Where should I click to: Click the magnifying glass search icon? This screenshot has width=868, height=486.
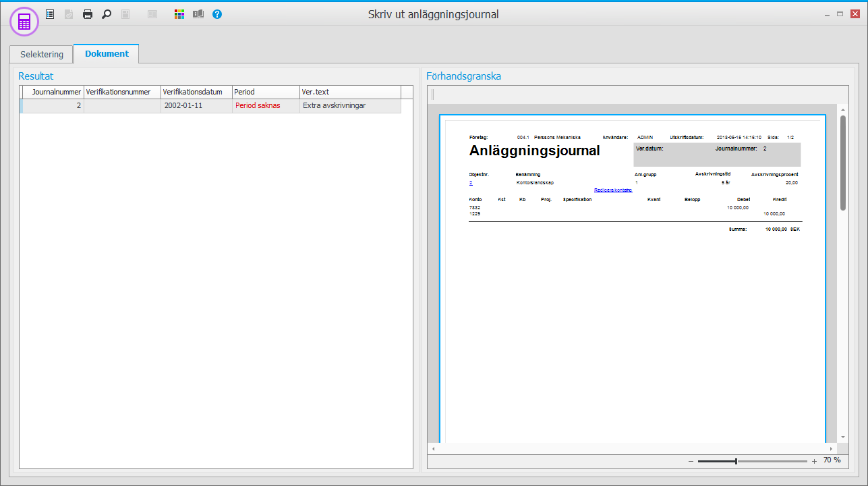(x=107, y=14)
